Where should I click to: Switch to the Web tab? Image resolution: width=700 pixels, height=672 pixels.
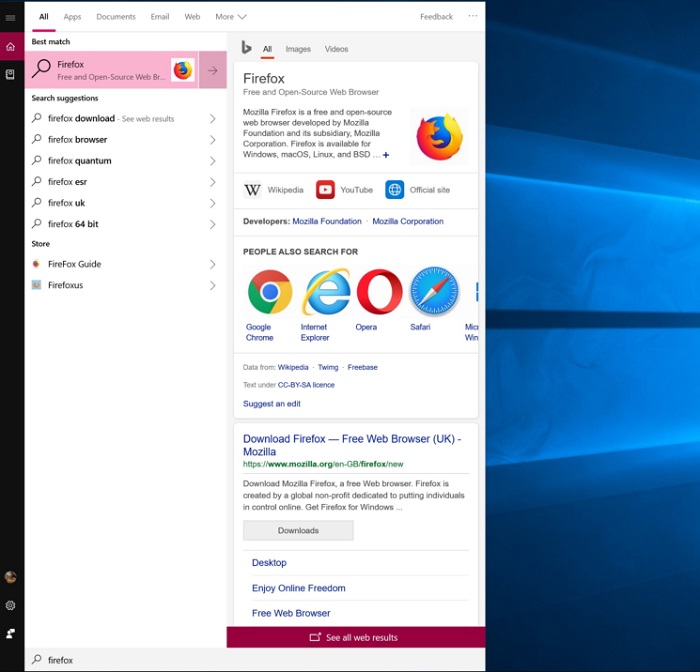(192, 17)
